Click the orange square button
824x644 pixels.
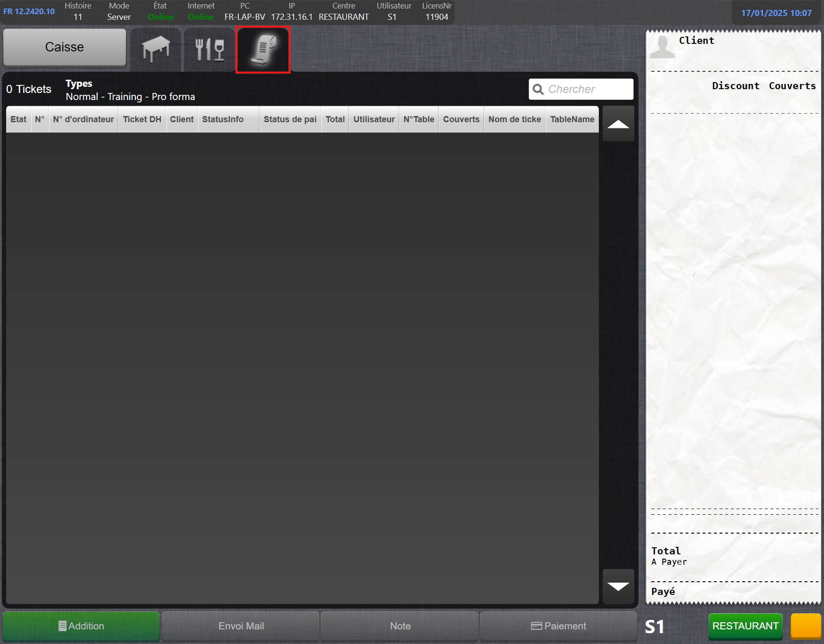pos(806,626)
